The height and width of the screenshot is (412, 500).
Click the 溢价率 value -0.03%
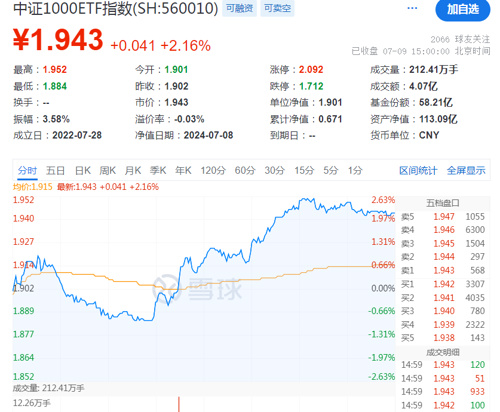[189, 119]
